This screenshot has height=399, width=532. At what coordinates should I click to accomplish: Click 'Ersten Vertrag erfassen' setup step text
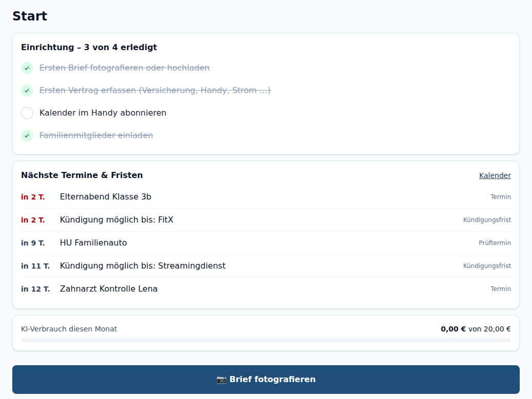(x=155, y=90)
